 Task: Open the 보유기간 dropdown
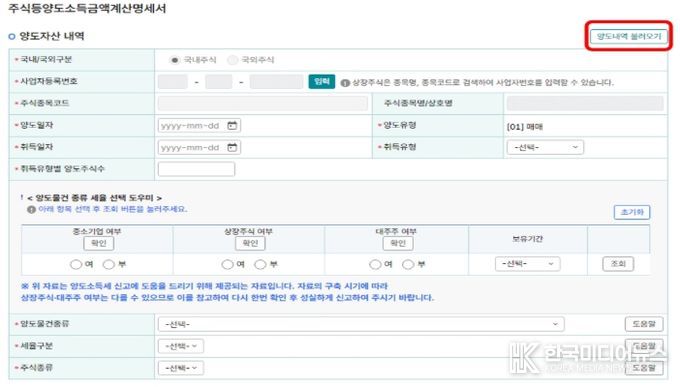pos(528,264)
